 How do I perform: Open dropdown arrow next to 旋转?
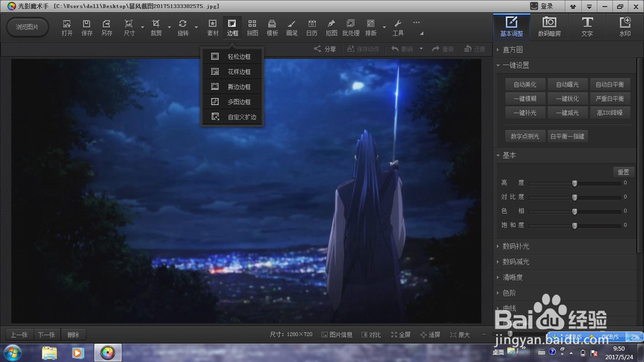(x=196, y=28)
